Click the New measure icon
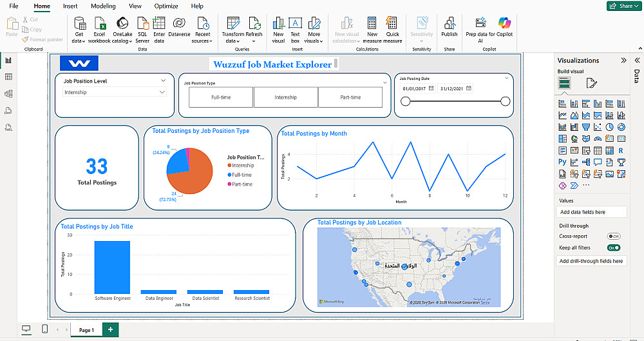The height and width of the screenshot is (341, 644). pos(372,23)
